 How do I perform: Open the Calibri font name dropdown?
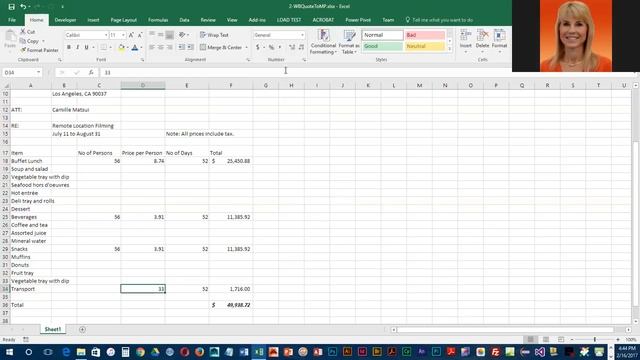[106, 35]
